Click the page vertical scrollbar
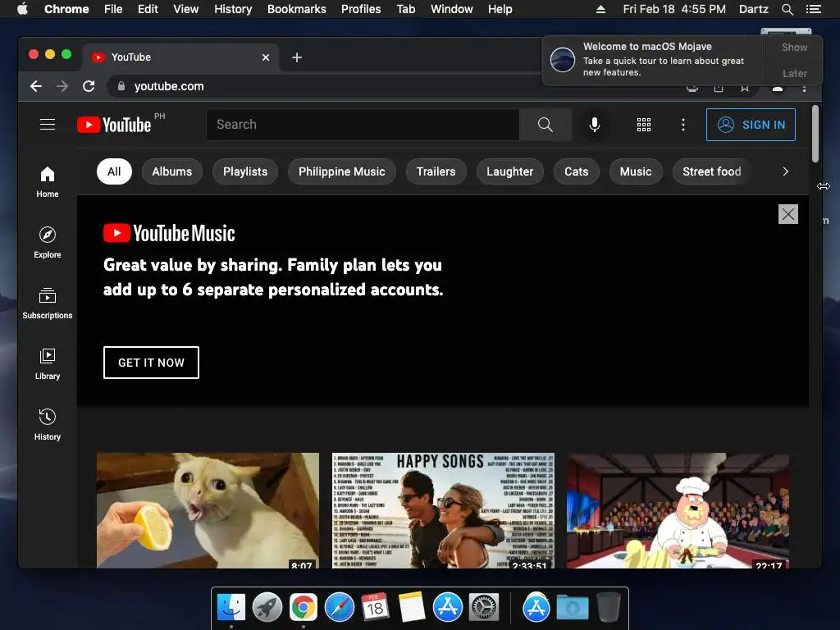The image size is (840, 630). tap(815, 134)
